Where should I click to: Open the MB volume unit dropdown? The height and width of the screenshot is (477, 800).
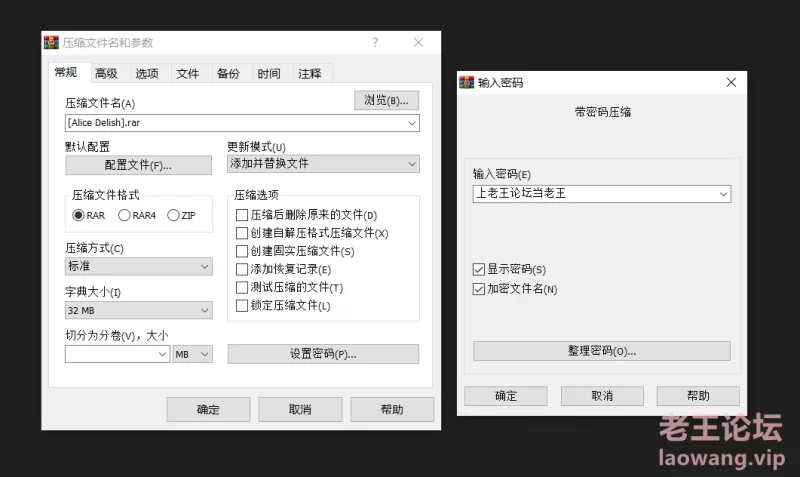(205, 354)
